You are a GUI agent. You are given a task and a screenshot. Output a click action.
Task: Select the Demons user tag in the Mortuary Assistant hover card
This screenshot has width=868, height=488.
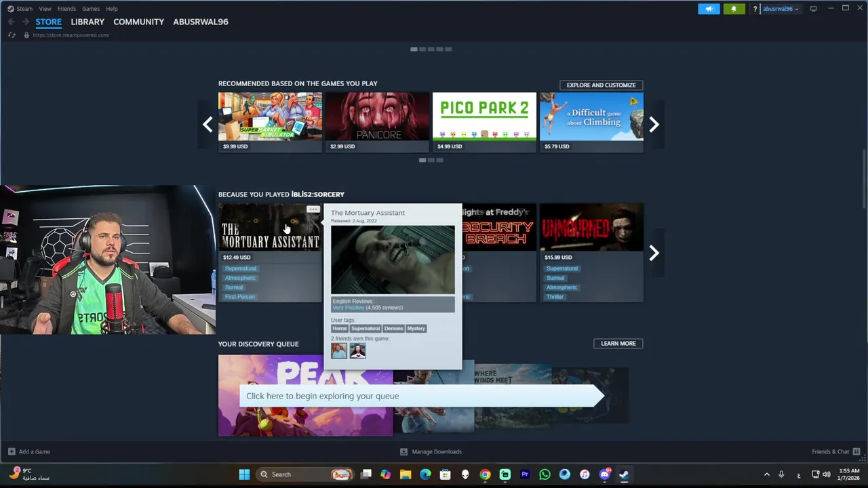click(393, 328)
